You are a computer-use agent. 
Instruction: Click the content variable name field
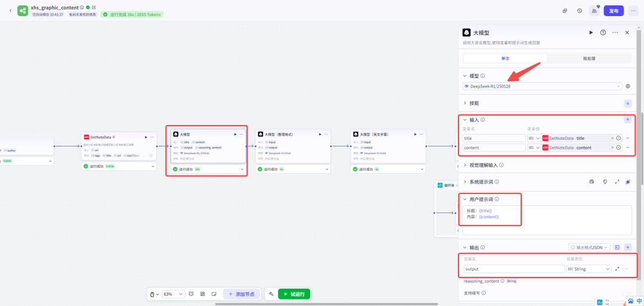[494, 148]
